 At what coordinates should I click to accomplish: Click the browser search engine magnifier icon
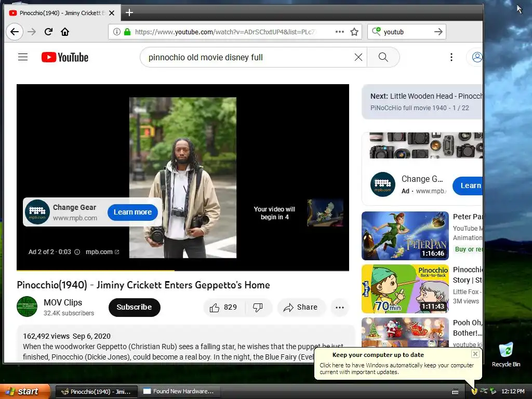pyautogui.click(x=376, y=32)
